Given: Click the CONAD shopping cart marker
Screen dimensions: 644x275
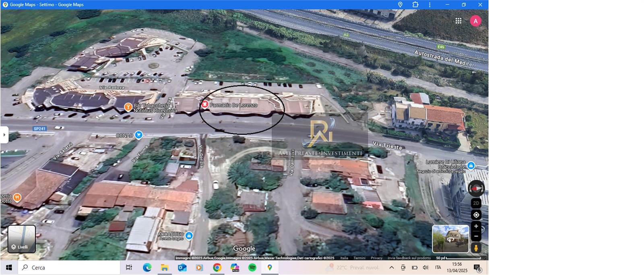Looking at the screenshot, I should 138,135.
